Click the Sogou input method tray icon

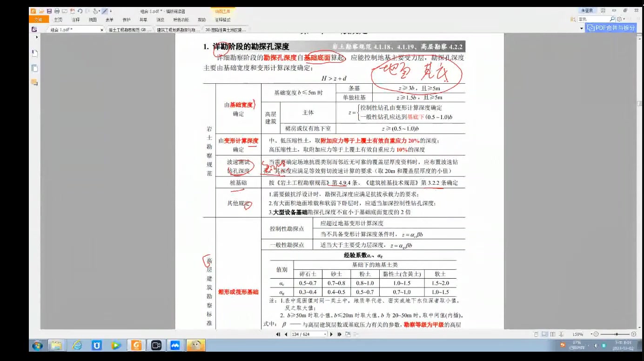562,345
